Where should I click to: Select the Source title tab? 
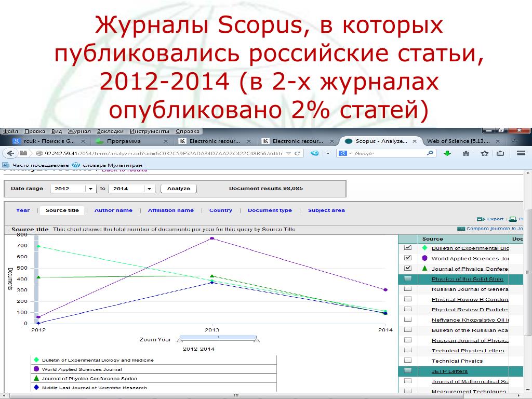[62, 210]
